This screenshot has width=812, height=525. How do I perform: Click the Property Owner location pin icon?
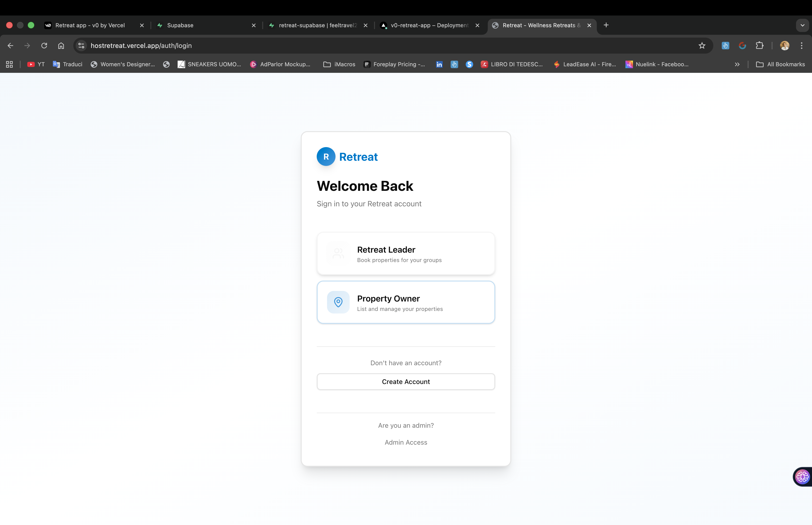click(338, 302)
